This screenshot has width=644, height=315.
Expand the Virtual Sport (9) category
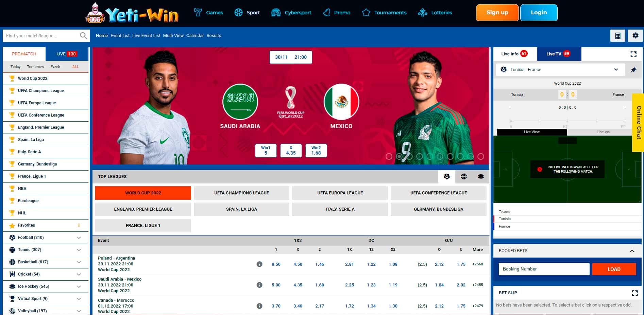point(79,299)
